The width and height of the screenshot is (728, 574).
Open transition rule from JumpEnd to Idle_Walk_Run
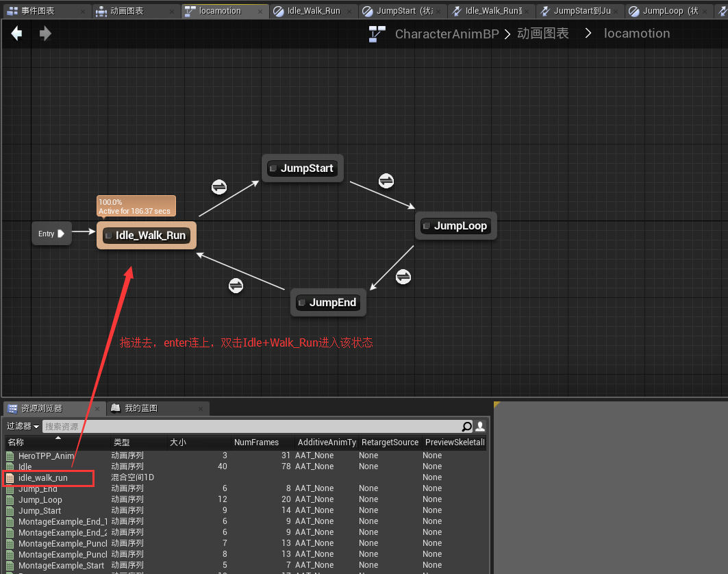pyautogui.click(x=236, y=286)
